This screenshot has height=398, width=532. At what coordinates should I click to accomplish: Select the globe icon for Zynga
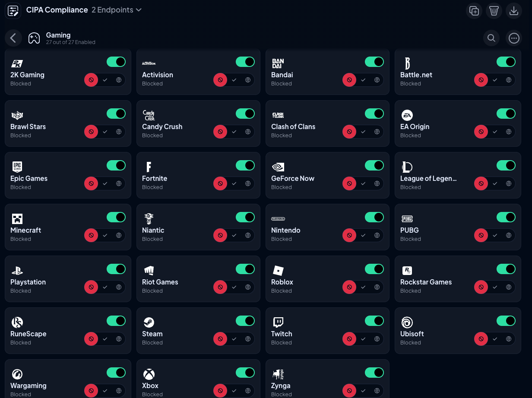click(377, 391)
